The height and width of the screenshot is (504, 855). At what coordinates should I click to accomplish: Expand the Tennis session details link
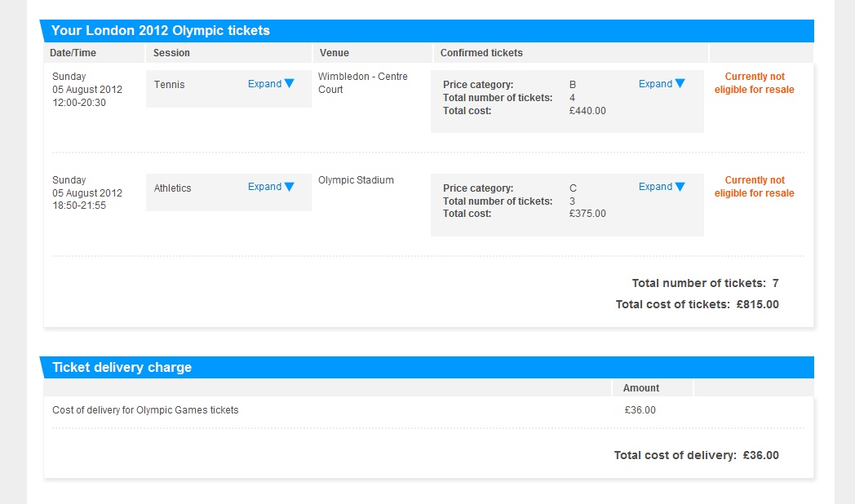264,84
